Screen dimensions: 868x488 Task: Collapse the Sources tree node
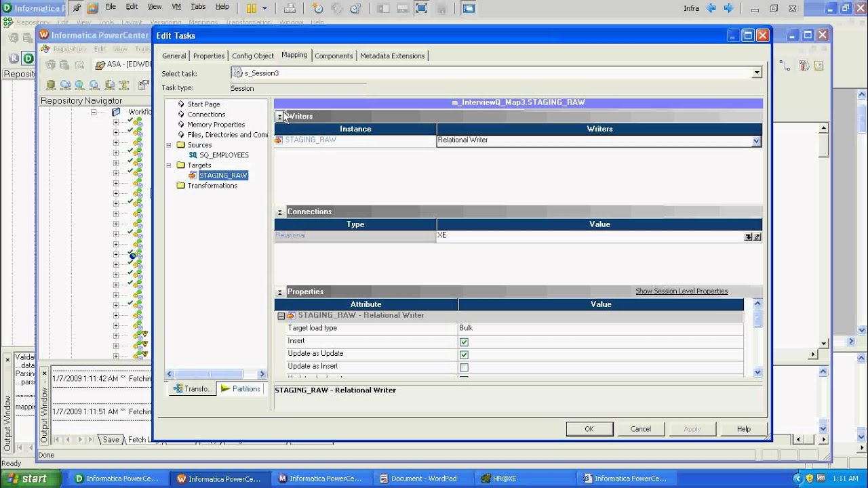pos(169,145)
